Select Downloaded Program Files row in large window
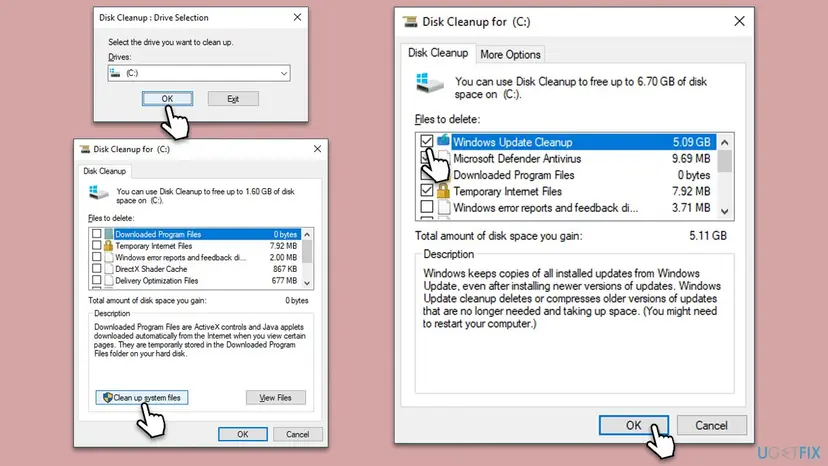828x466 pixels. (566, 175)
